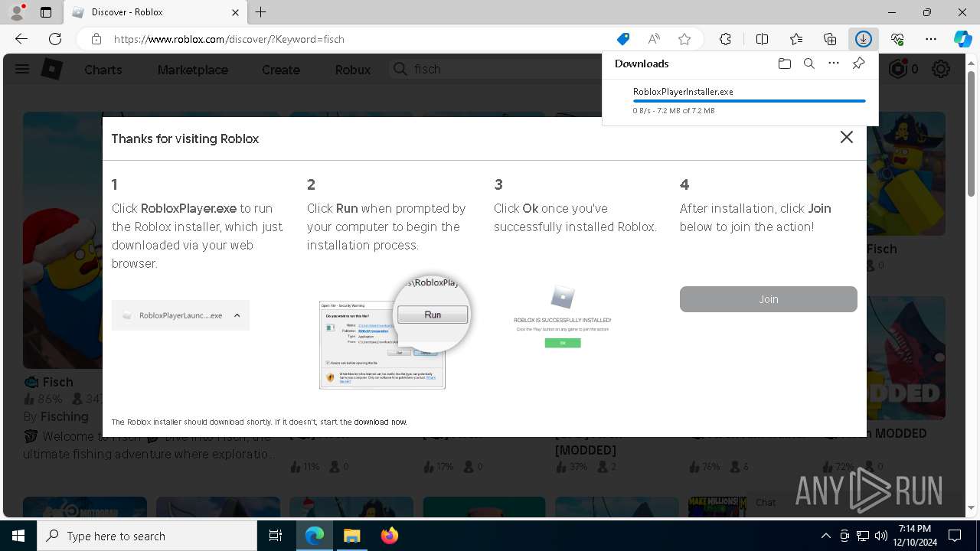Click the Roblox logo home icon
980x551 pixels.
(x=52, y=70)
